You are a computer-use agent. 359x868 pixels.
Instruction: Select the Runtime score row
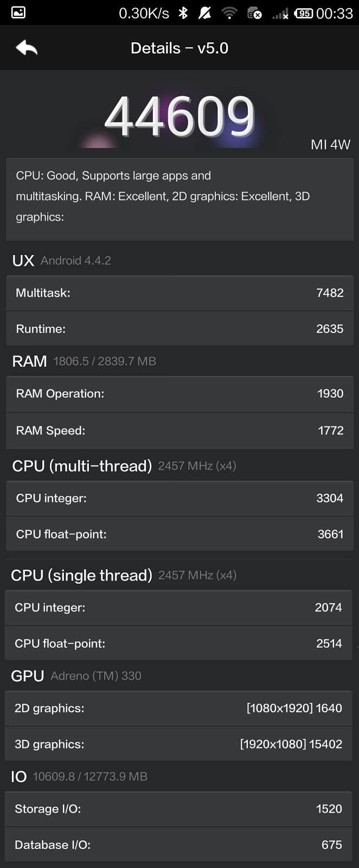click(179, 329)
